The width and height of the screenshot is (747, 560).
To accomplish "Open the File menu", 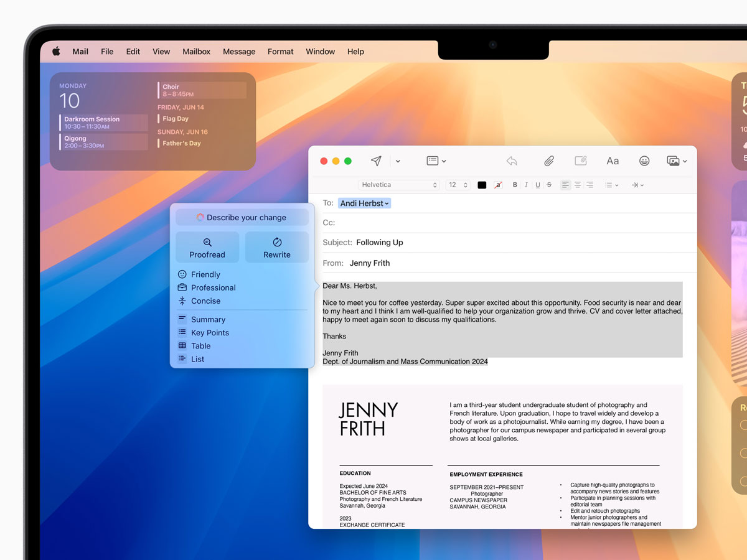I will coord(107,52).
